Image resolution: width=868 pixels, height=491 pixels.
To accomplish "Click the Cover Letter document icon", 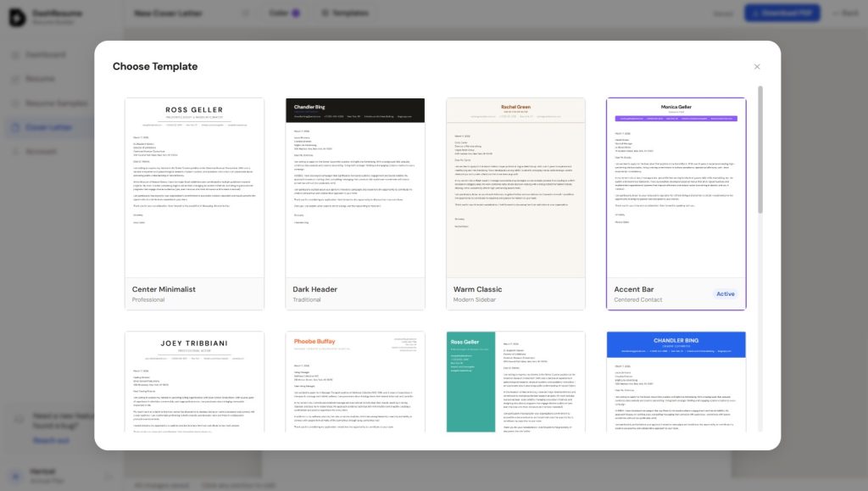I will pyautogui.click(x=14, y=127).
